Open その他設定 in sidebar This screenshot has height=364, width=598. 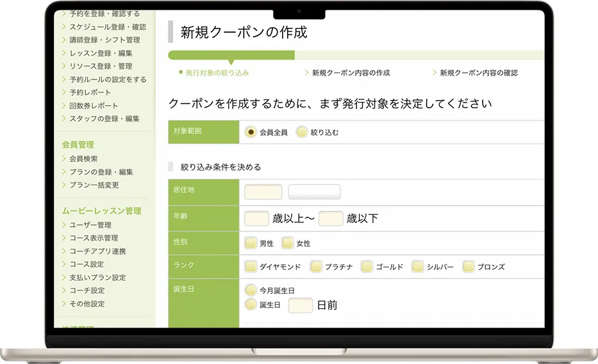tap(87, 304)
